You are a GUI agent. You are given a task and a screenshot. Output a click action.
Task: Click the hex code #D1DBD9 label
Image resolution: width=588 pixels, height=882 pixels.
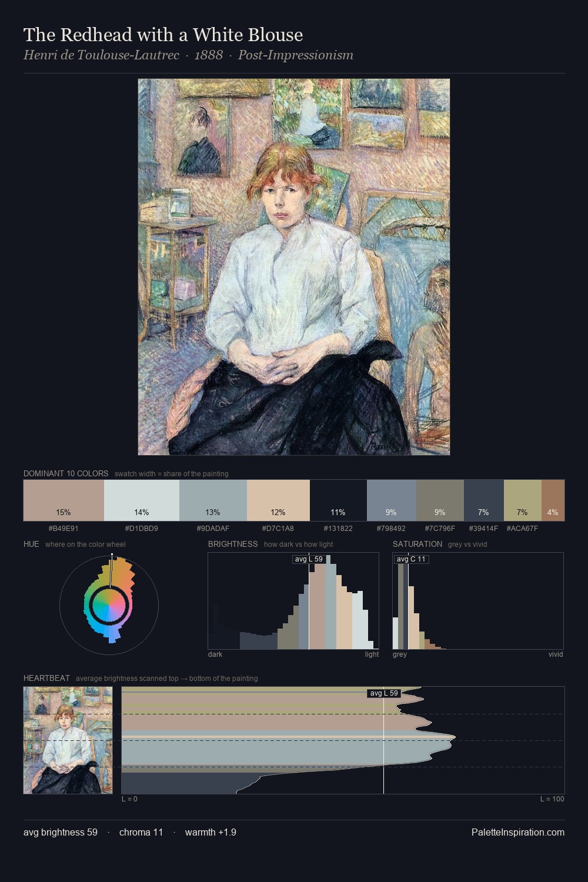(142, 529)
